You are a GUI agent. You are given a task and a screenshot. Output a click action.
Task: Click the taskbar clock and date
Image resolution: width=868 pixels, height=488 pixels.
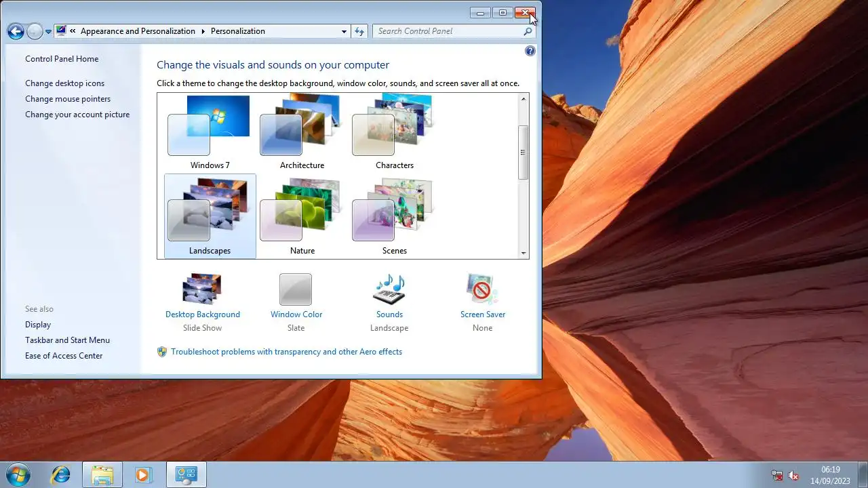(x=831, y=474)
